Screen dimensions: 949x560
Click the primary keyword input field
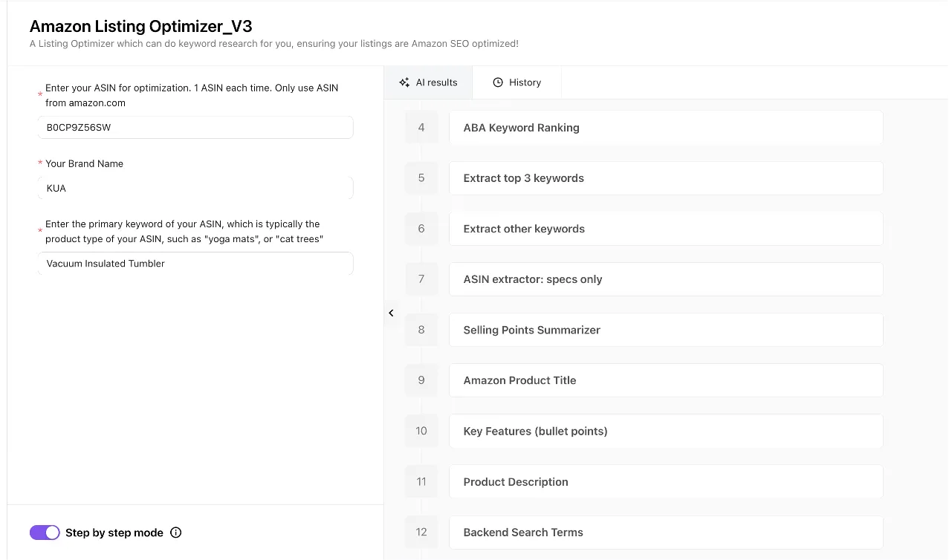point(195,264)
